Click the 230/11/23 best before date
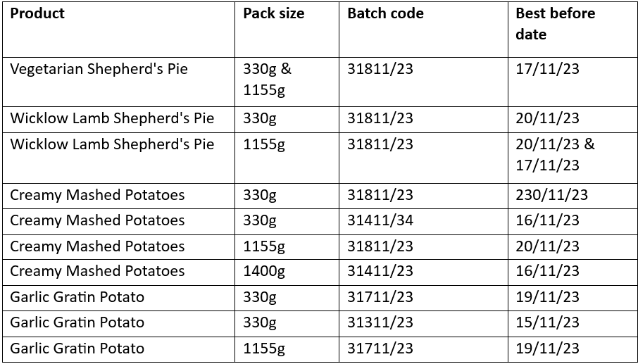This screenshot has height=364, width=638. pyautogui.click(x=551, y=195)
